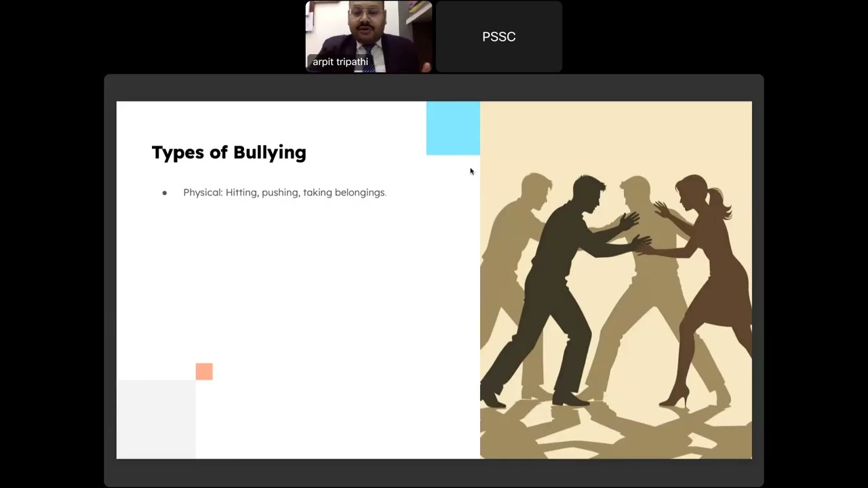The height and width of the screenshot is (488, 868).
Task: Click the 'Types of Bullying' slide heading
Action: [x=229, y=152]
